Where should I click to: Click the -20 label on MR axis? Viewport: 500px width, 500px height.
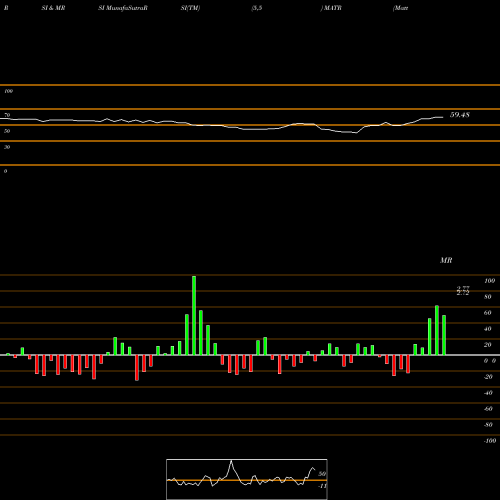(488, 377)
